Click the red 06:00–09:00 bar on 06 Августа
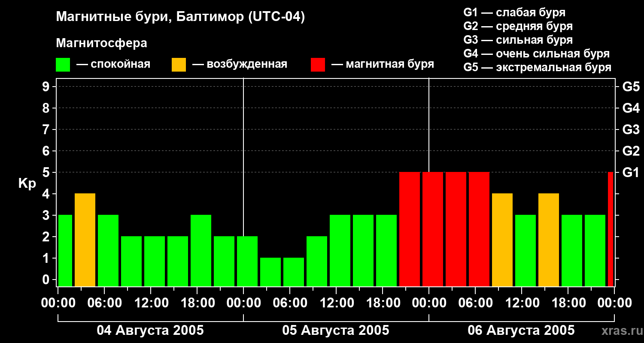 pos(479,229)
